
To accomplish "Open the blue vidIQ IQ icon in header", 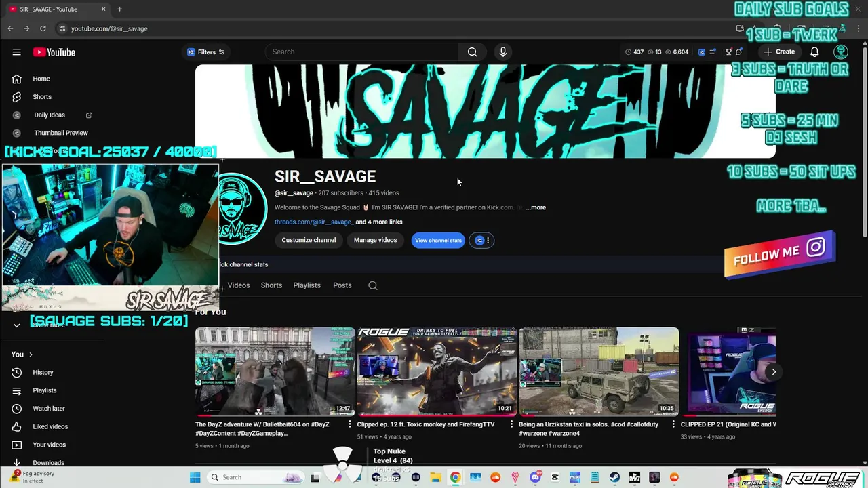I will pyautogui.click(x=702, y=52).
